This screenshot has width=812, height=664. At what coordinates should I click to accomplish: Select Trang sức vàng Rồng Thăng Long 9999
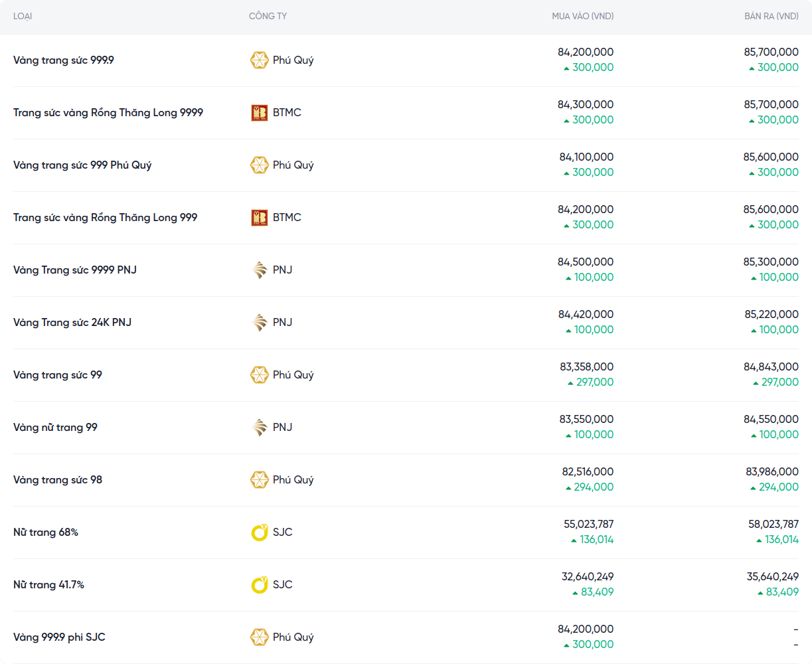108,113
